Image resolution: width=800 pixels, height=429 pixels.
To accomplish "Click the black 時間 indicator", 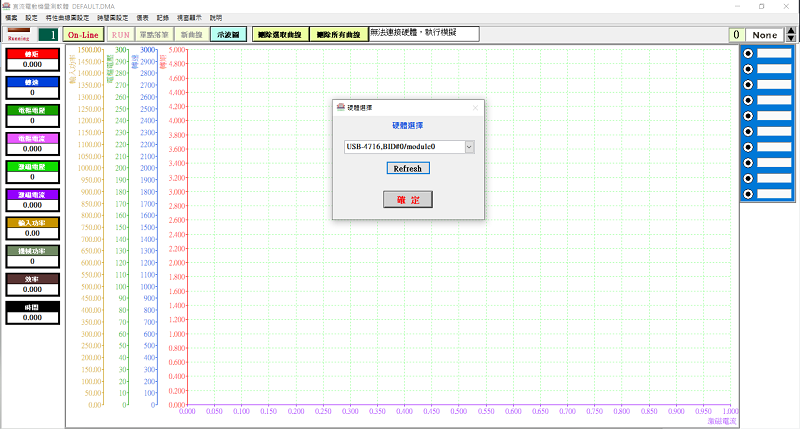I will 32,307.
